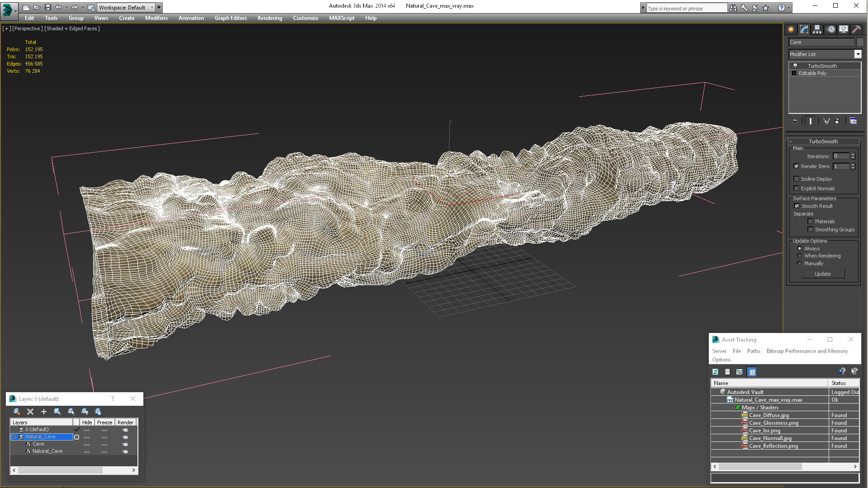Open the Modifiers menu
The width and height of the screenshot is (868, 488).
pos(156,18)
